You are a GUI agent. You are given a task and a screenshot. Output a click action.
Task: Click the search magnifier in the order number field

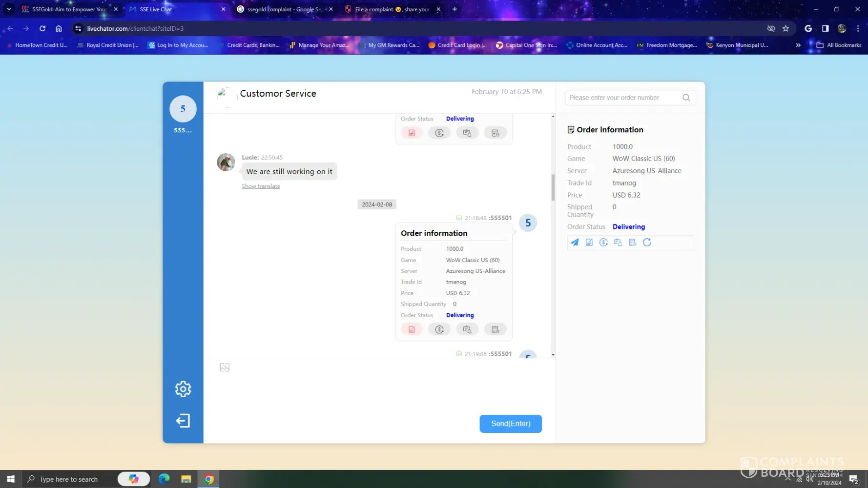[x=686, y=98]
